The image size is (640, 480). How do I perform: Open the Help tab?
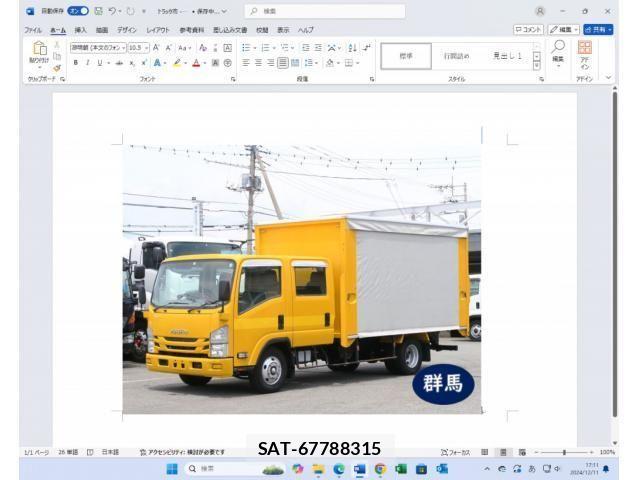tap(305, 30)
